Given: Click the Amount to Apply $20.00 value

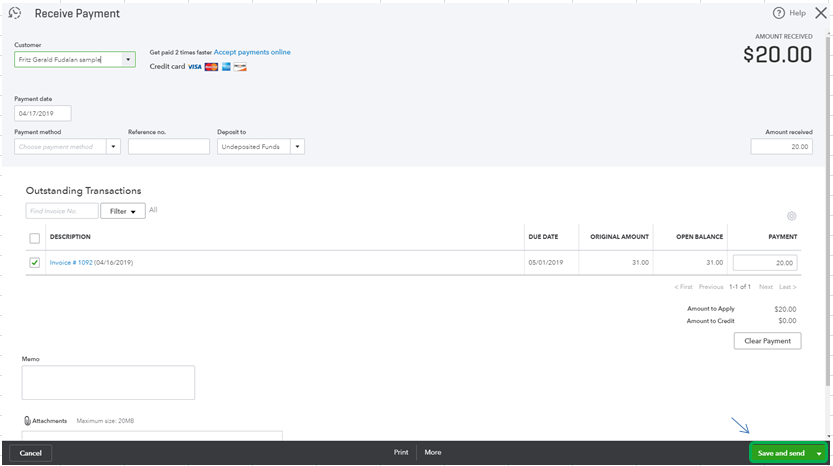Looking at the screenshot, I should (x=785, y=309).
